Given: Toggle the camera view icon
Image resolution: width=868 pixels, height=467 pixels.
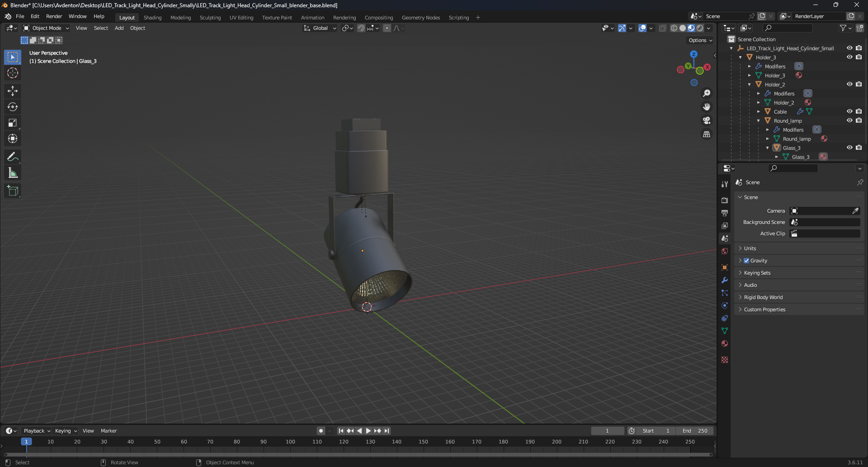Looking at the screenshot, I should pyautogui.click(x=706, y=120).
